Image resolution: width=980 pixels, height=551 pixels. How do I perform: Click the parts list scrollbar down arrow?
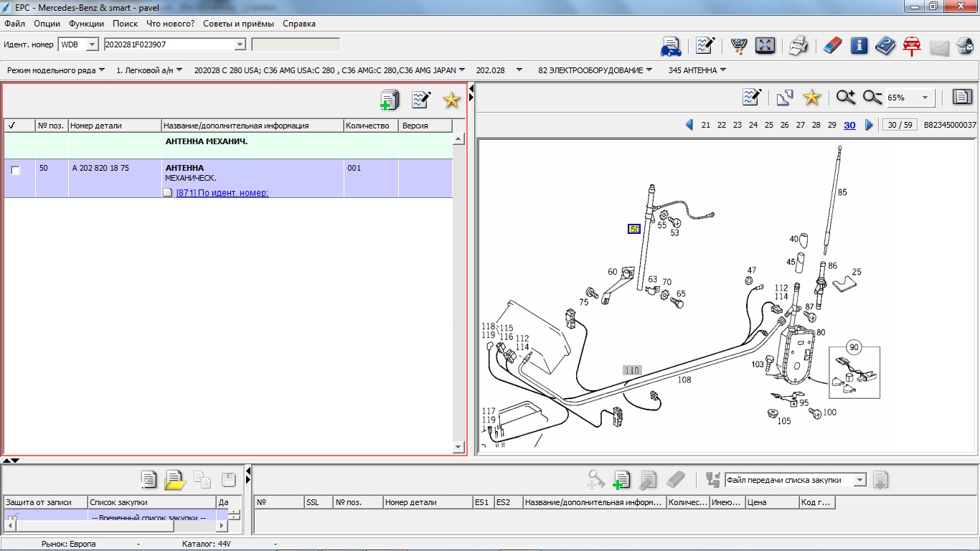[458, 447]
